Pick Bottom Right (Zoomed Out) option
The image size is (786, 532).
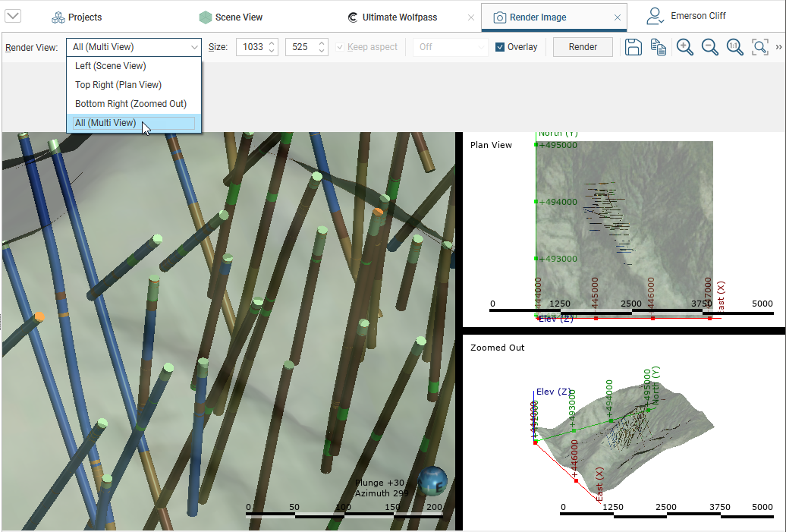pyautogui.click(x=130, y=104)
